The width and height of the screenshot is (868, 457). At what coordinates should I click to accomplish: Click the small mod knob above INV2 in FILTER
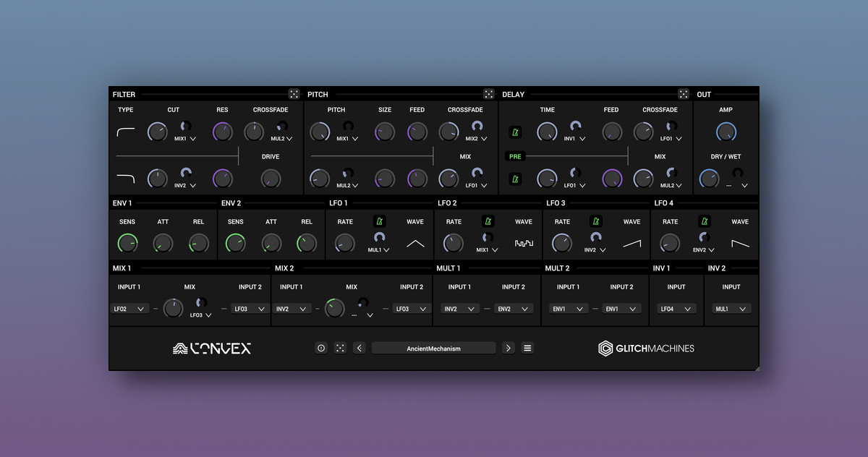pyautogui.click(x=186, y=173)
